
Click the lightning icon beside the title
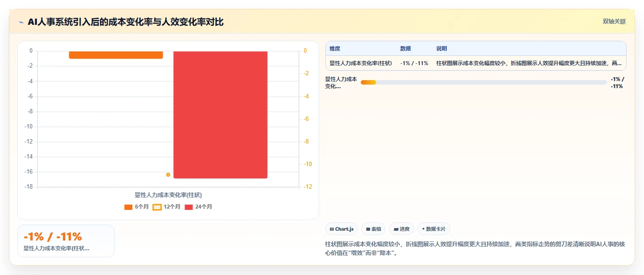point(21,22)
